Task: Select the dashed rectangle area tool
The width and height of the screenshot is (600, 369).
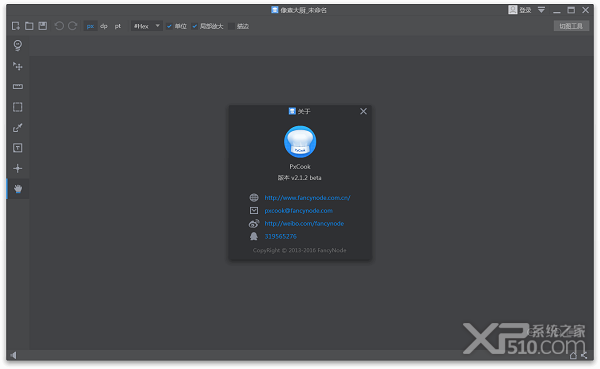Action: (x=18, y=107)
